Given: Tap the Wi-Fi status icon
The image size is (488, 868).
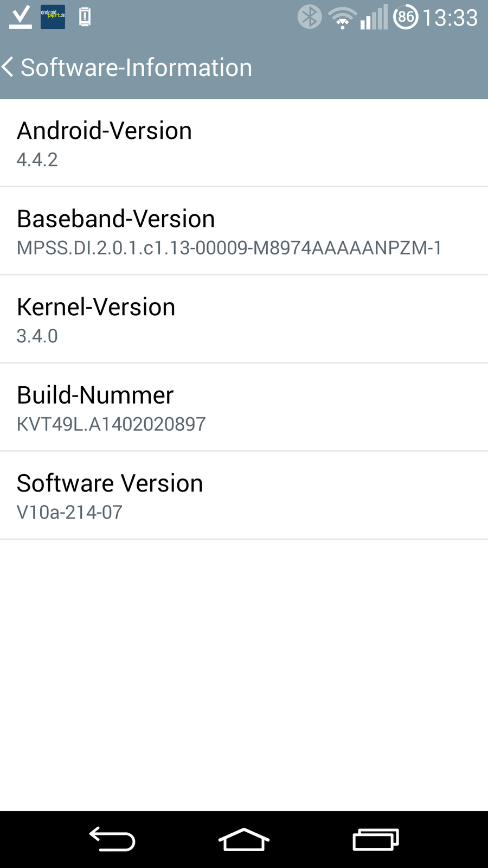Looking at the screenshot, I should 342,18.
